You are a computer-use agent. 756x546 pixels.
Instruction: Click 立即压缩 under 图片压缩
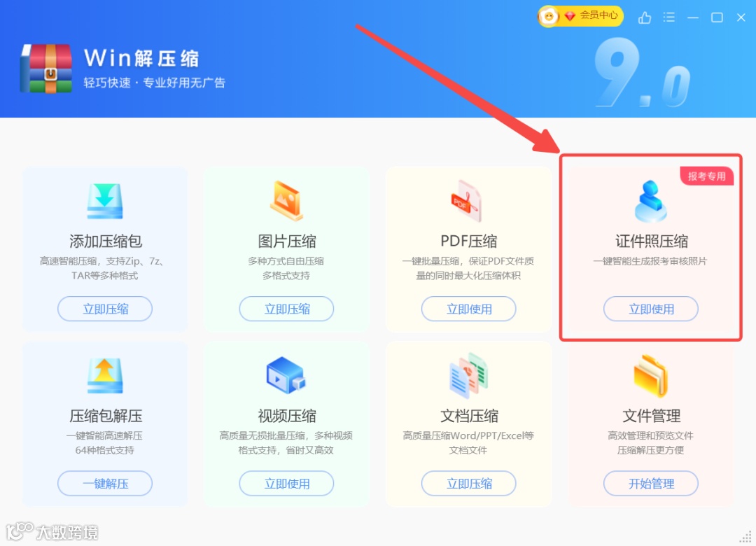click(286, 309)
